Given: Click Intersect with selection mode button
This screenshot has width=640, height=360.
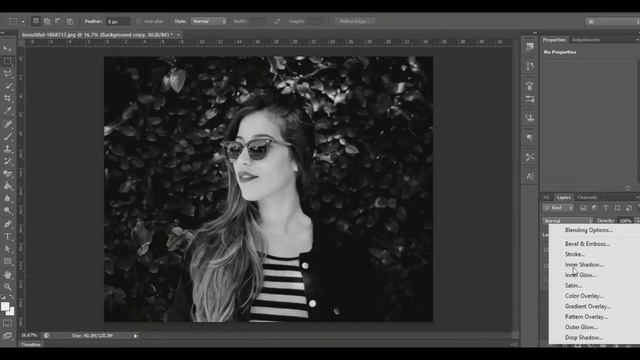Looking at the screenshot, I should [x=70, y=21].
